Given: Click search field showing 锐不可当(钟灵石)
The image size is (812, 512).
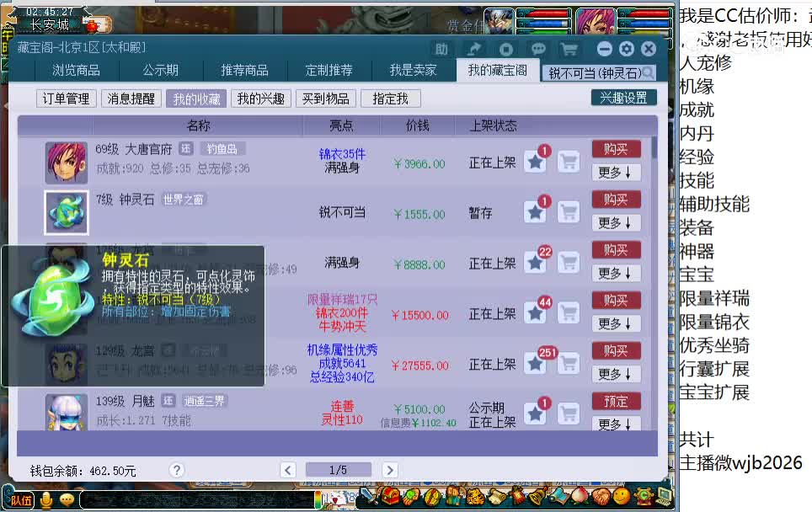Looking at the screenshot, I should coord(599,73).
